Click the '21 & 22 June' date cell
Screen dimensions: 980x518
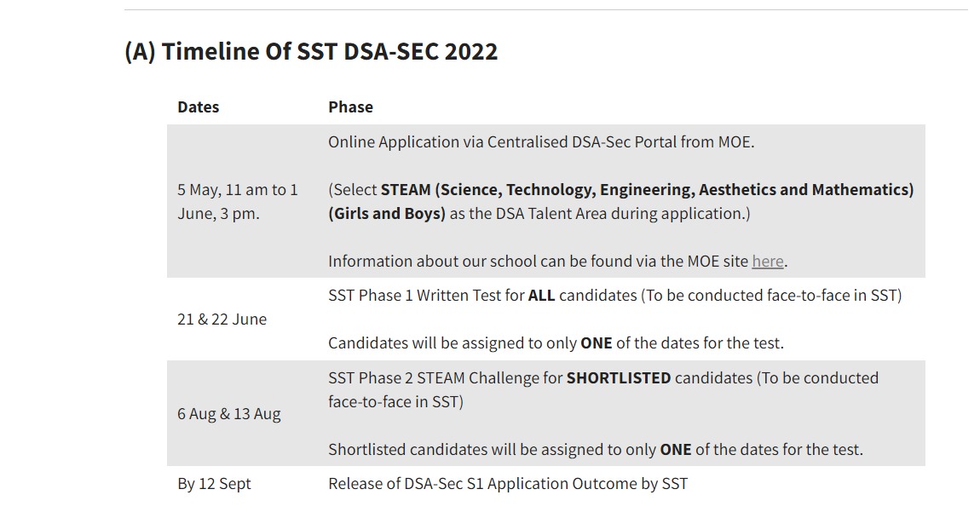coord(222,319)
